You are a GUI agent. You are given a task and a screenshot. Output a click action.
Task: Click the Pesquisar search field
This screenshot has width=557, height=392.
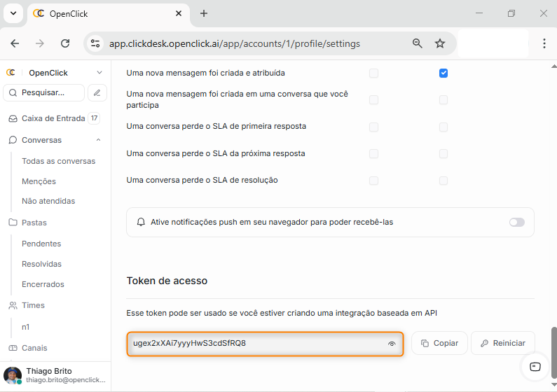click(x=44, y=92)
